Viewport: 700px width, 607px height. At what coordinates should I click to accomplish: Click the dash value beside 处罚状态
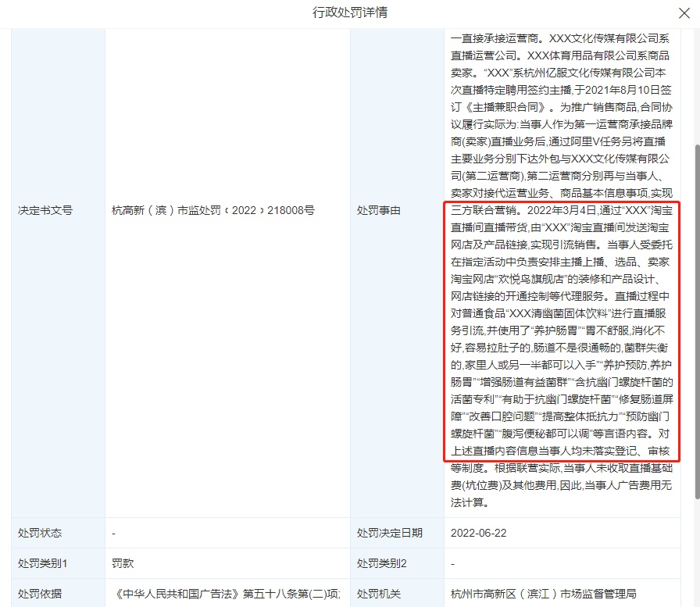pos(114,533)
